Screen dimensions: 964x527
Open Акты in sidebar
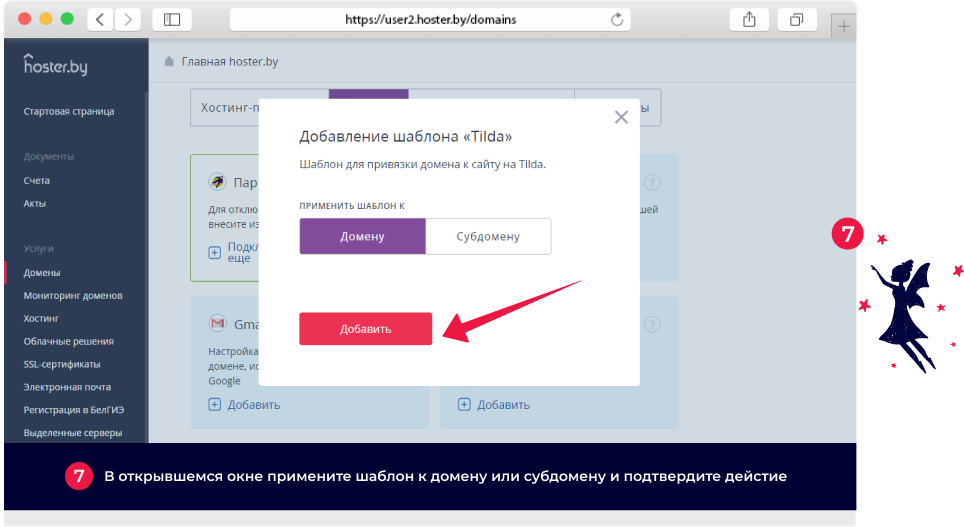tap(34, 204)
